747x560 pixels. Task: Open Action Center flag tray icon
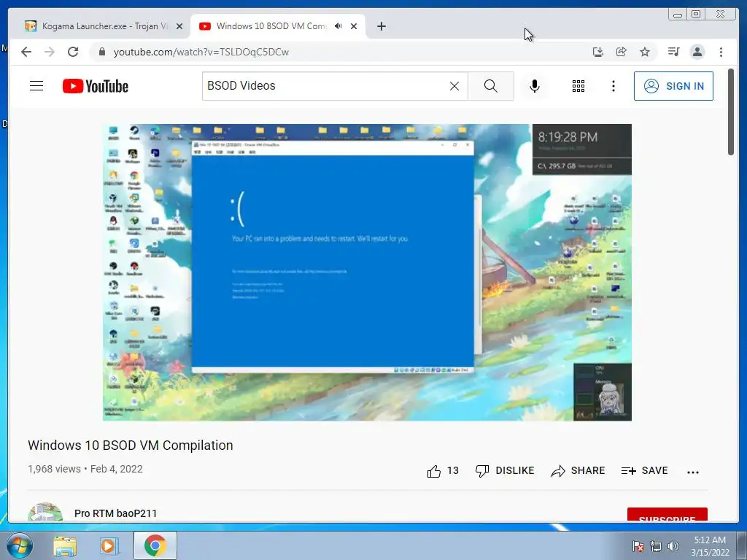pyautogui.click(x=638, y=546)
